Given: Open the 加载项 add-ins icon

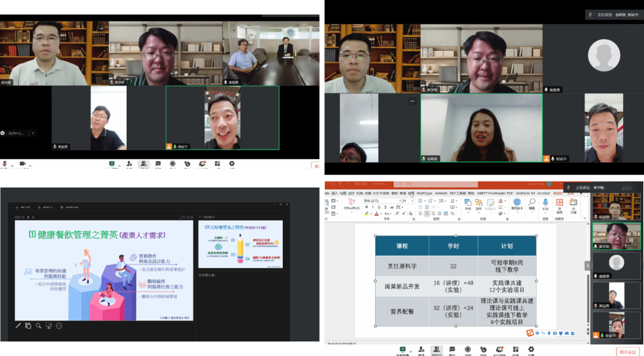Looking at the screenshot, I should [x=559, y=205].
